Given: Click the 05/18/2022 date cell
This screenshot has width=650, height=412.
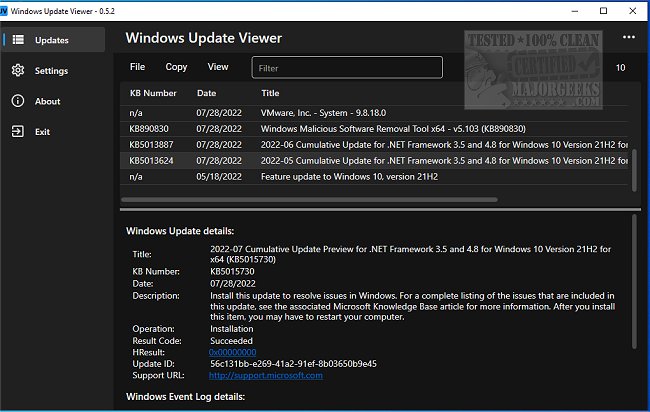Looking at the screenshot, I should tap(219, 177).
